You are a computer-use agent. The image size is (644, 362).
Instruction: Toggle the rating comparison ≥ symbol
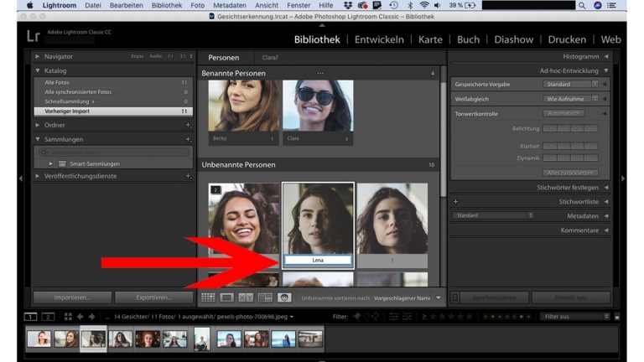pos(423,317)
